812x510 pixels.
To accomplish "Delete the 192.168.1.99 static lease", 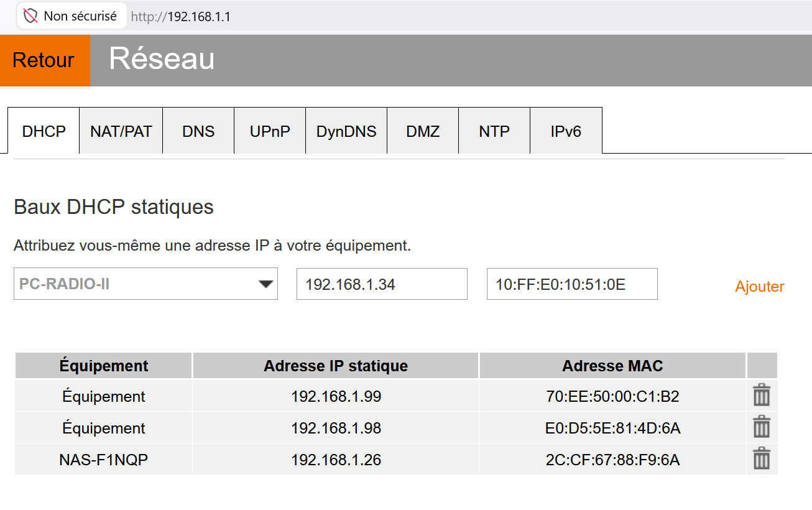I will coord(762,396).
